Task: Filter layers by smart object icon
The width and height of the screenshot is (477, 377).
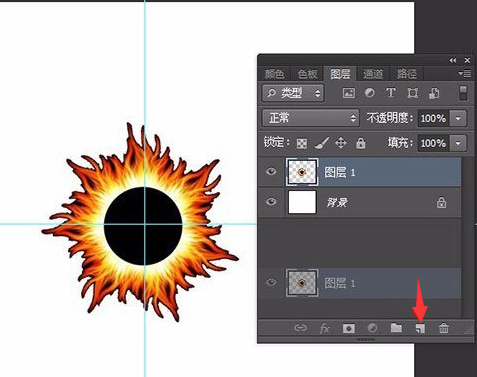Action: (x=434, y=93)
